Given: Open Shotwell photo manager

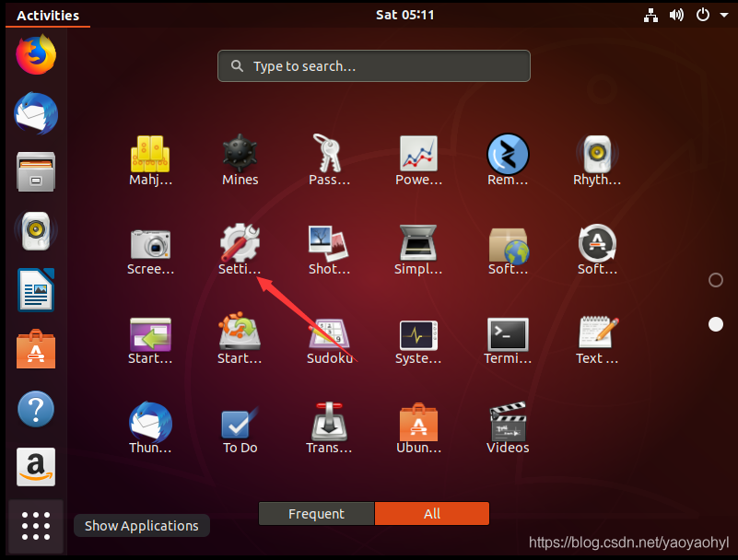Looking at the screenshot, I should [329, 250].
